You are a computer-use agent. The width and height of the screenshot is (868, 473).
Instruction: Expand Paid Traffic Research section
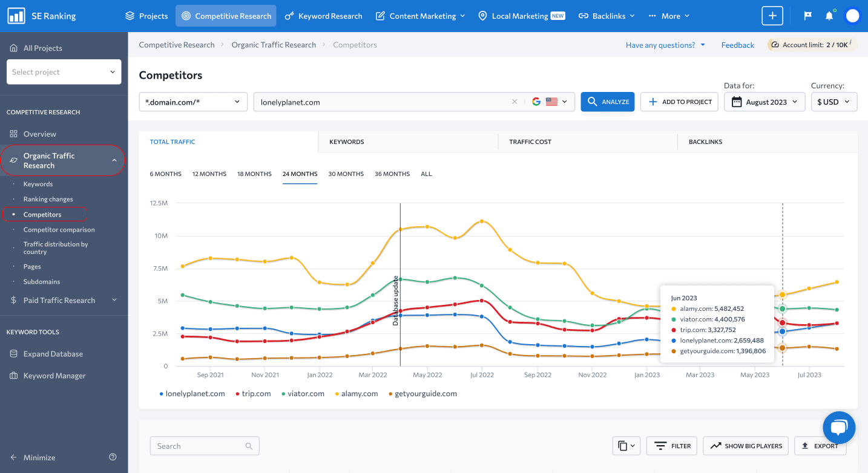pos(64,300)
